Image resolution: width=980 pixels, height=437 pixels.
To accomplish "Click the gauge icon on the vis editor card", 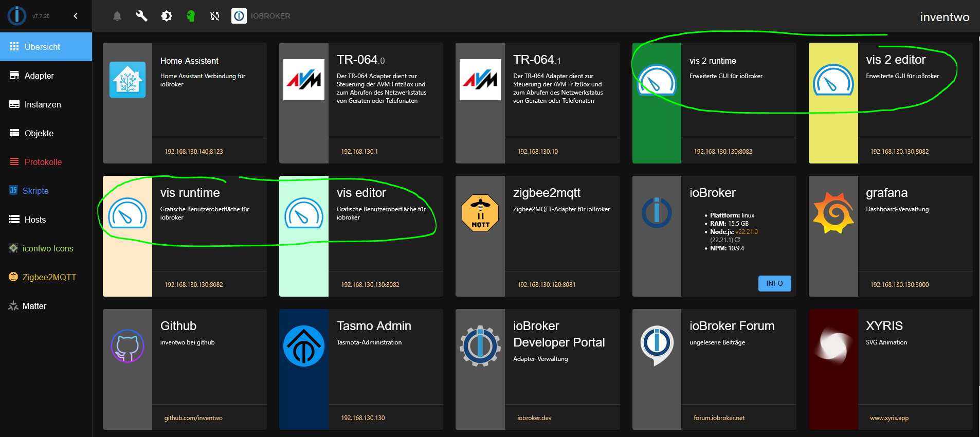I will [x=304, y=213].
